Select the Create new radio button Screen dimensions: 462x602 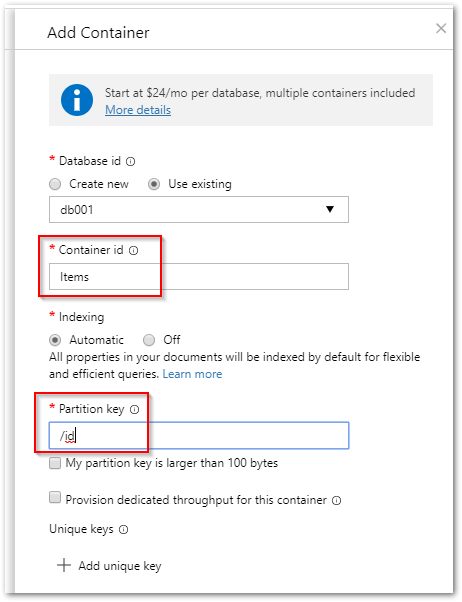click(55, 184)
